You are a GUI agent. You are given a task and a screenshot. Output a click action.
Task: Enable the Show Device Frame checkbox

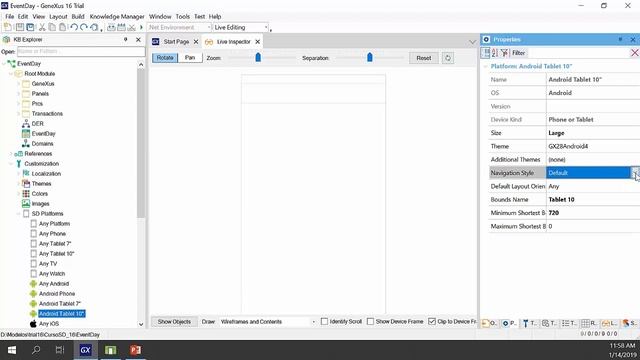click(x=371, y=322)
